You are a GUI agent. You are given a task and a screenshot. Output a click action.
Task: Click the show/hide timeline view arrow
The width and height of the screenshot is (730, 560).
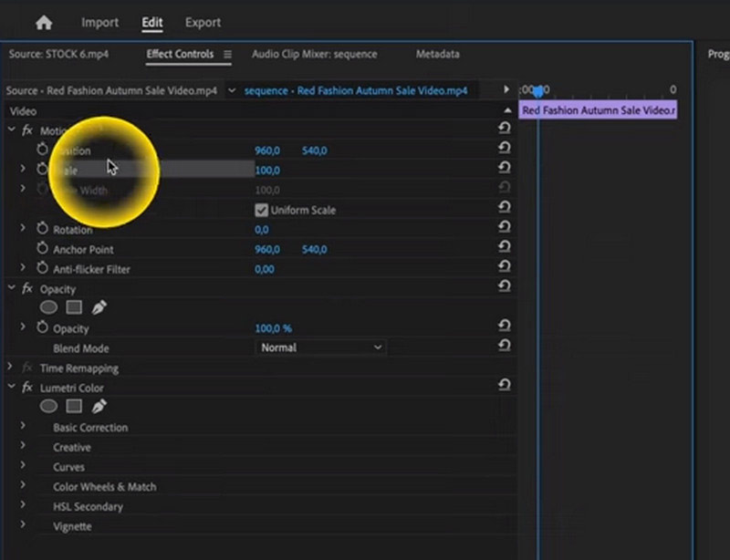pyautogui.click(x=506, y=88)
